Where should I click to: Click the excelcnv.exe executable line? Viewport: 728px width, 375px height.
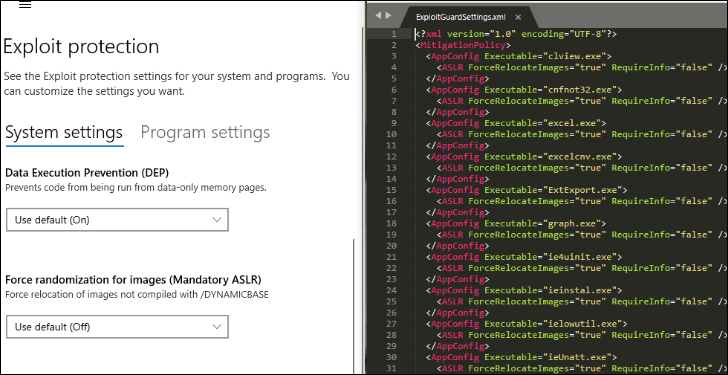coord(524,156)
